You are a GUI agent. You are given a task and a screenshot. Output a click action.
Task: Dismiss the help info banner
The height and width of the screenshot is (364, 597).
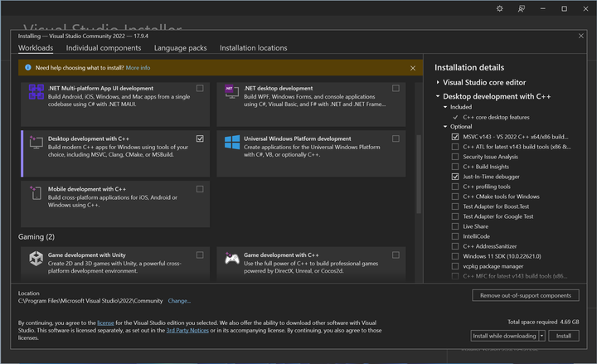point(413,68)
